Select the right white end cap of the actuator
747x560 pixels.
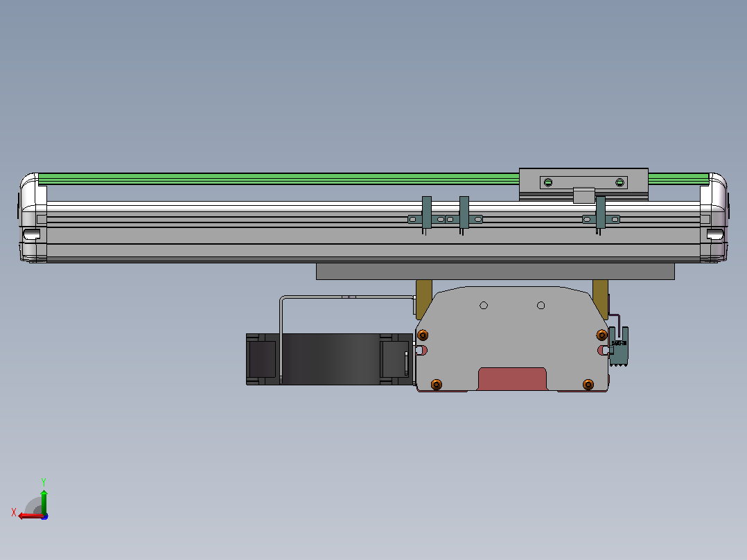714,218
